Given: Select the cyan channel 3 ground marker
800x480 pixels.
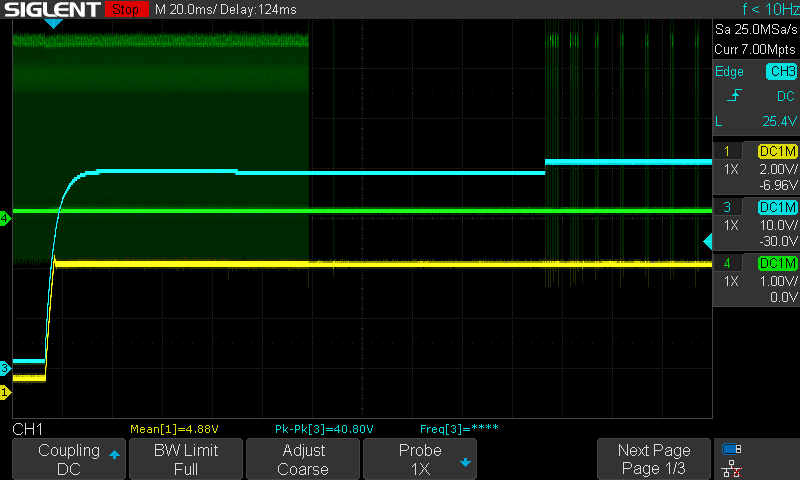Looking at the screenshot, I should [5, 367].
